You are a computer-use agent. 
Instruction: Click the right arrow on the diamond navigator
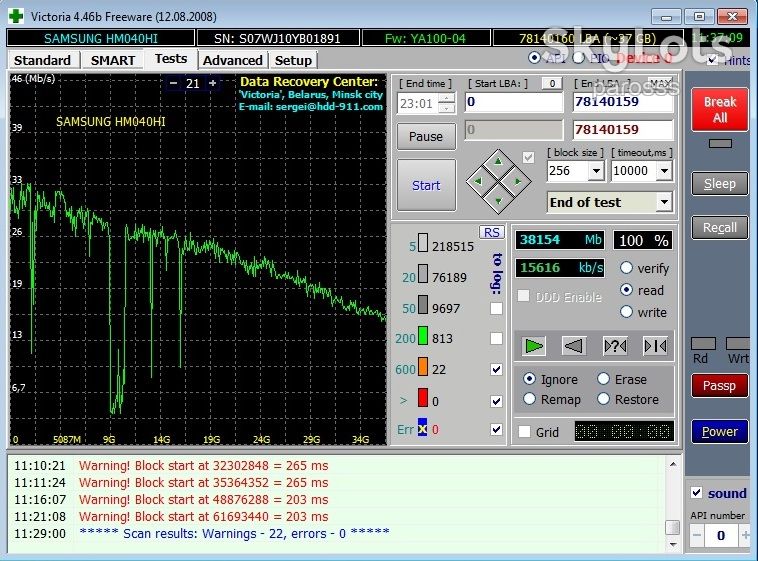tap(518, 181)
